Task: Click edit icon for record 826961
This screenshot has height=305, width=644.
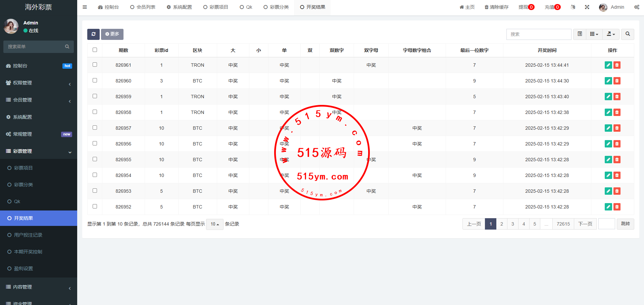Action: [608, 65]
